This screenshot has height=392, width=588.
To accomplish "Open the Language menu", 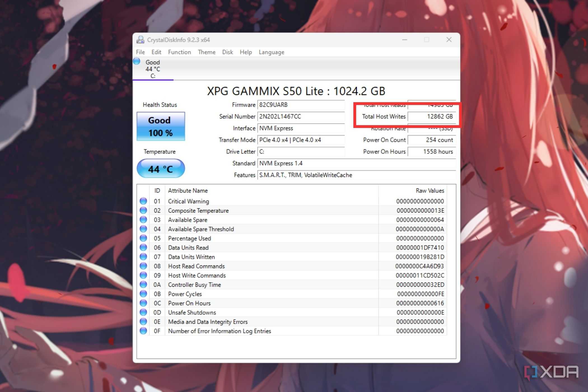I will [271, 52].
